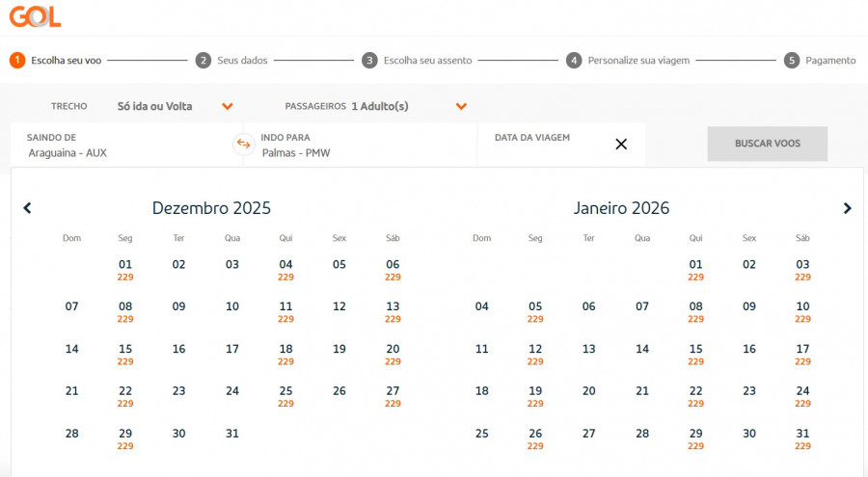Go to previous month in calendar

[27, 208]
